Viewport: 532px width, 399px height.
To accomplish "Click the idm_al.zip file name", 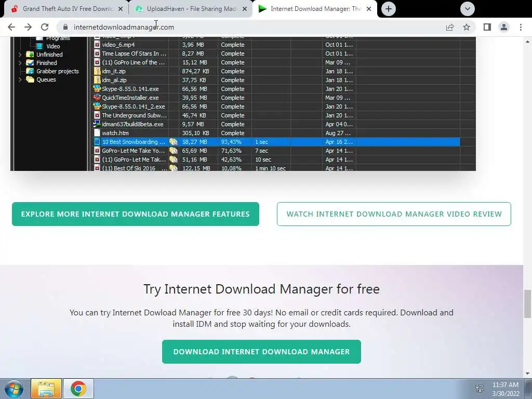I will 114,80.
